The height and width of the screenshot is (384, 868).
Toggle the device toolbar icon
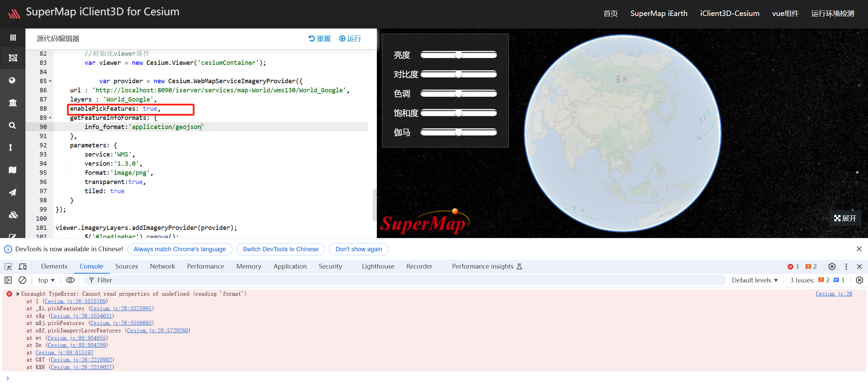click(23, 267)
